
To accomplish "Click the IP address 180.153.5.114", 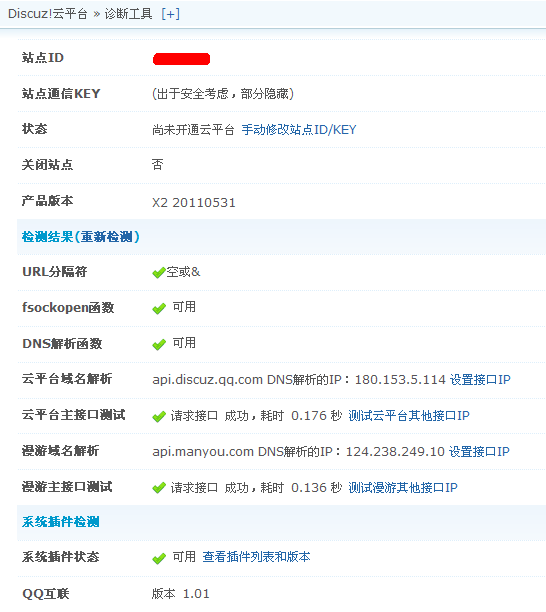I will (x=400, y=379).
